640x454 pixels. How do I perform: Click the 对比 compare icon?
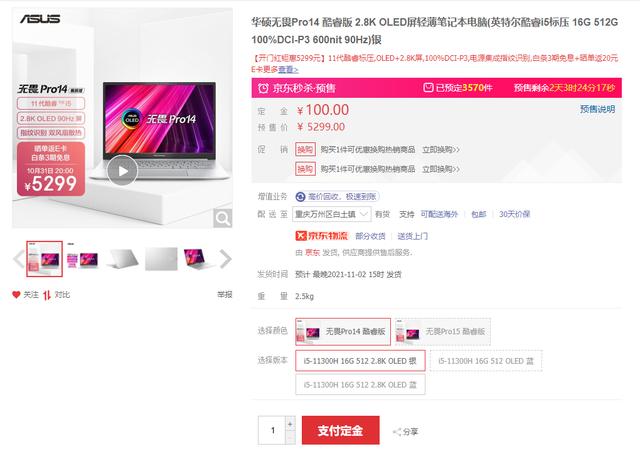pos(47,295)
